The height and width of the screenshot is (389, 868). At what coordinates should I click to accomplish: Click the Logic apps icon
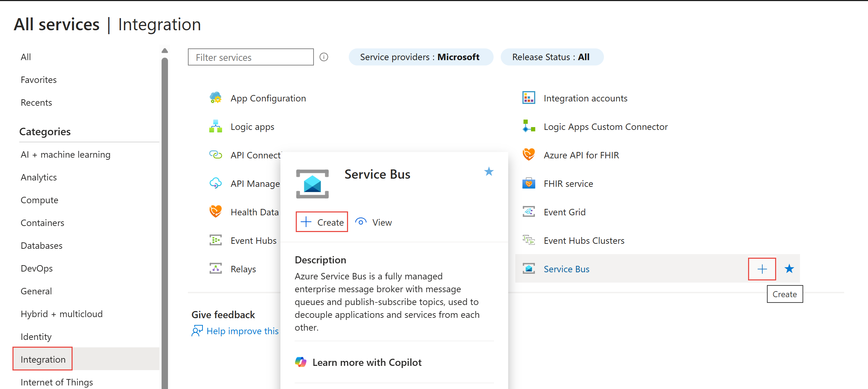pos(215,126)
